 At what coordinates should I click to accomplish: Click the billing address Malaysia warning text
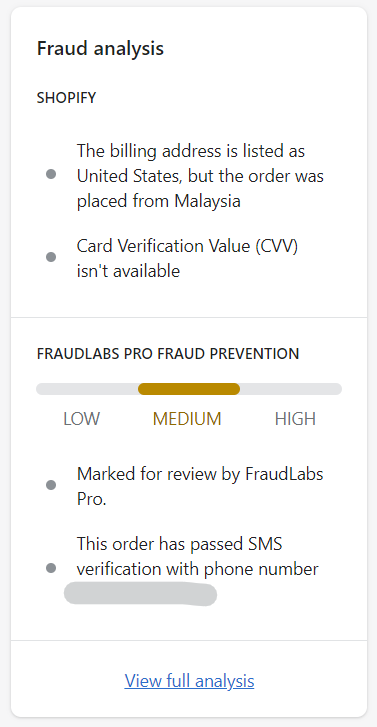pos(200,176)
